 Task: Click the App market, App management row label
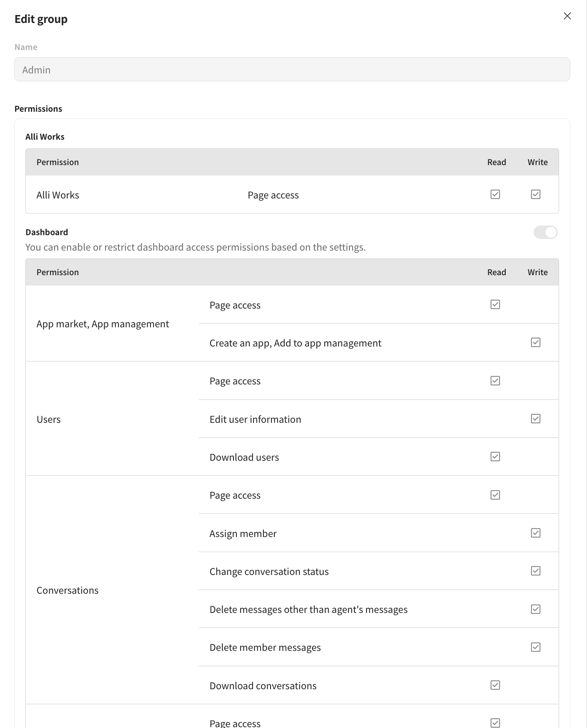click(x=103, y=324)
